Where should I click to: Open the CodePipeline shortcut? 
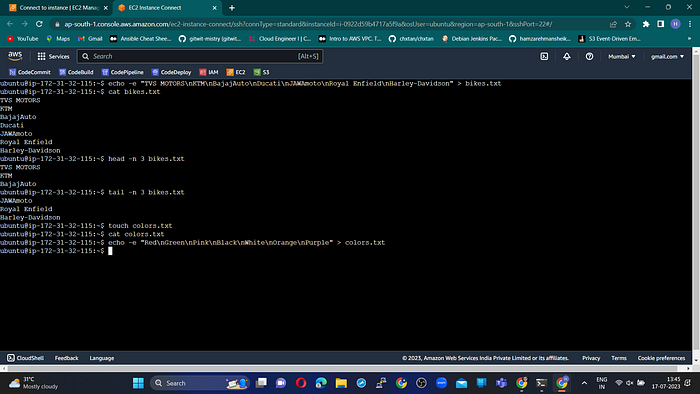pos(123,72)
